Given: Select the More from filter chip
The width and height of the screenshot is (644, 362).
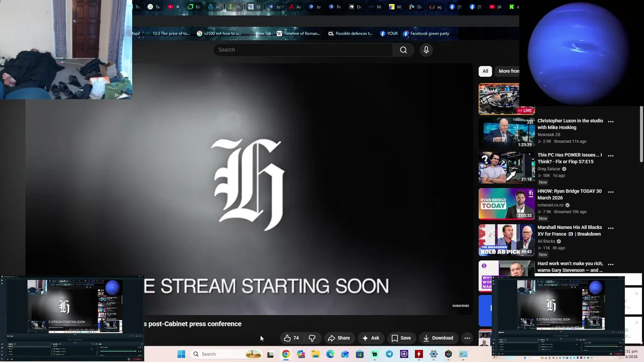Looking at the screenshot, I should tap(507, 71).
